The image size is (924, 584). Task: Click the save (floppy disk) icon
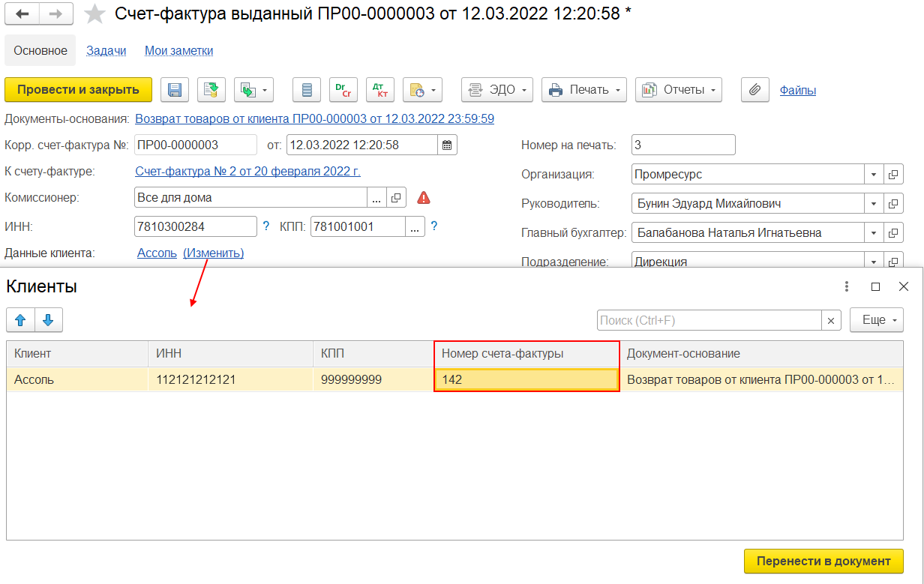(x=175, y=90)
